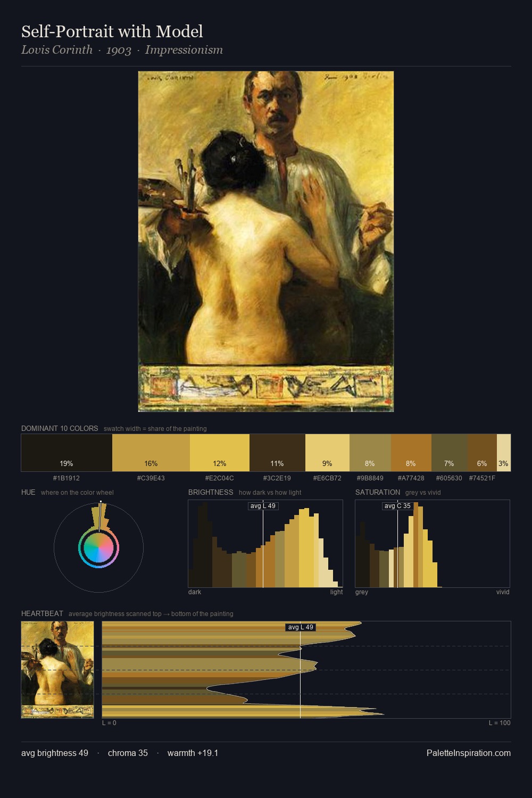The width and height of the screenshot is (532, 798).
Task: Click "avg L 49" label in brightness histogram
Action: 263,505
